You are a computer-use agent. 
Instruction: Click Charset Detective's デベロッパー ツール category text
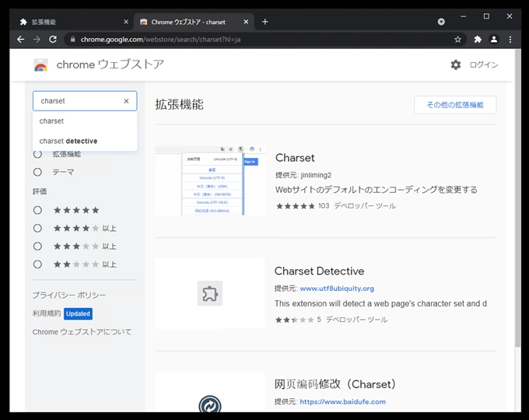356,320
